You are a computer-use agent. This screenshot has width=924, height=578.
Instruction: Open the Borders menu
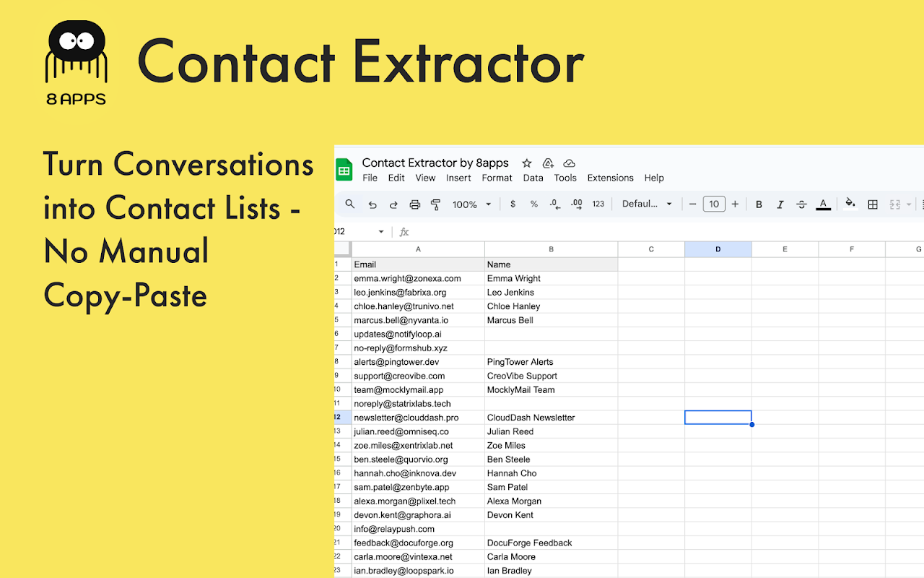click(x=873, y=204)
